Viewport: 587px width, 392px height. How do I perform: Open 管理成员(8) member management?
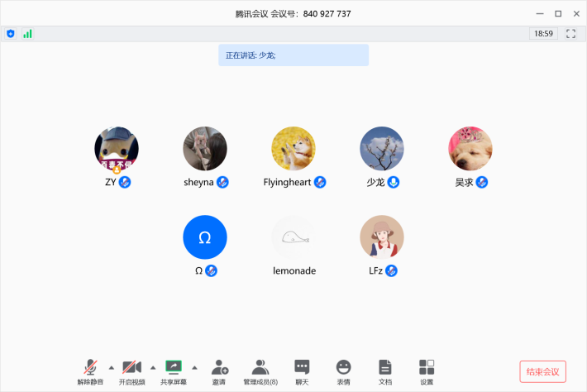[260, 370]
